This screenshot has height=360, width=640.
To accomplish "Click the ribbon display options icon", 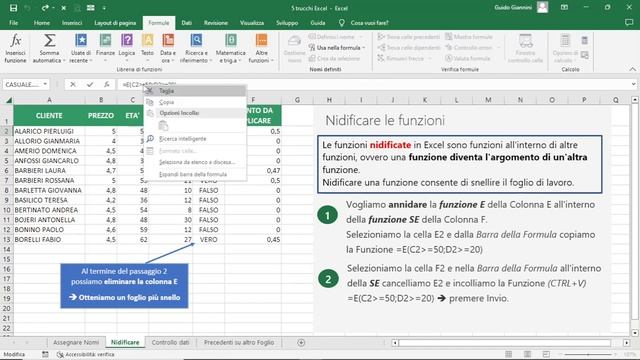I will pos(564,8).
